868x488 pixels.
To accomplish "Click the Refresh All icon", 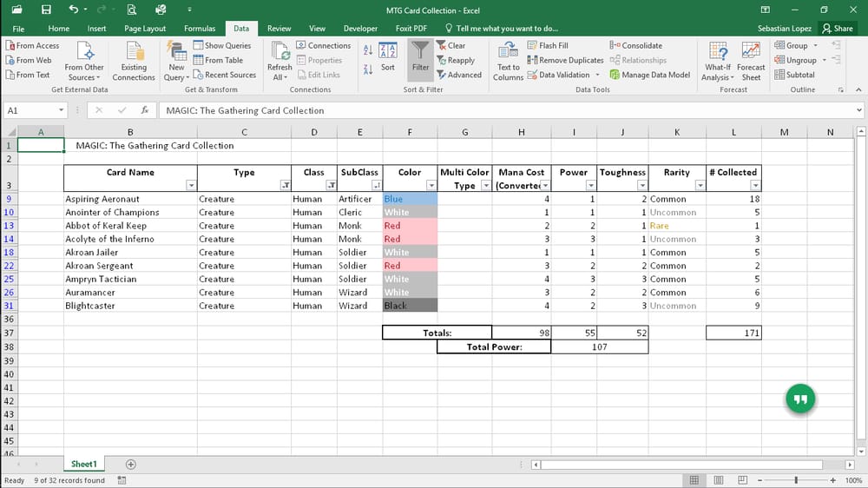I will [279, 62].
